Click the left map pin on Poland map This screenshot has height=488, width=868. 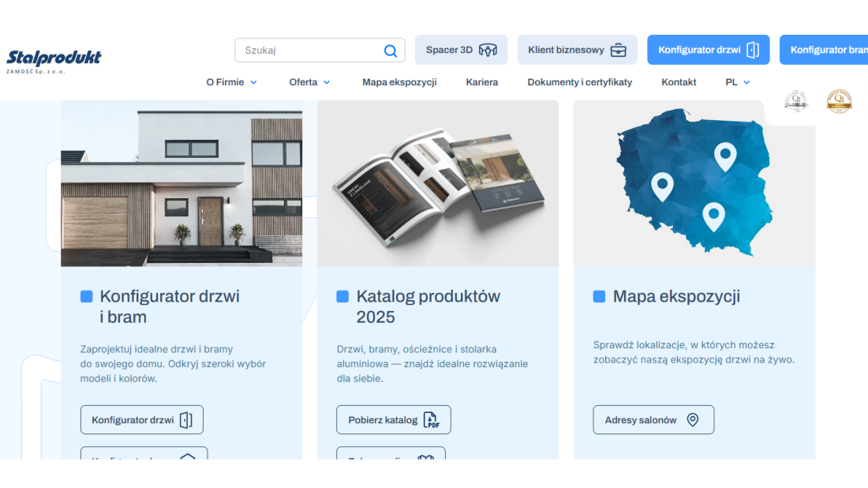(x=662, y=186)
